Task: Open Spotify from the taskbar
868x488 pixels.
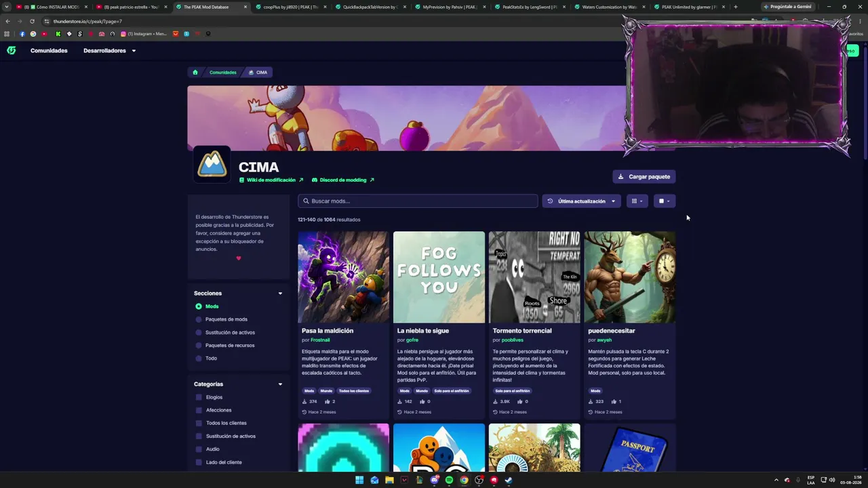Action: [449, 480]
